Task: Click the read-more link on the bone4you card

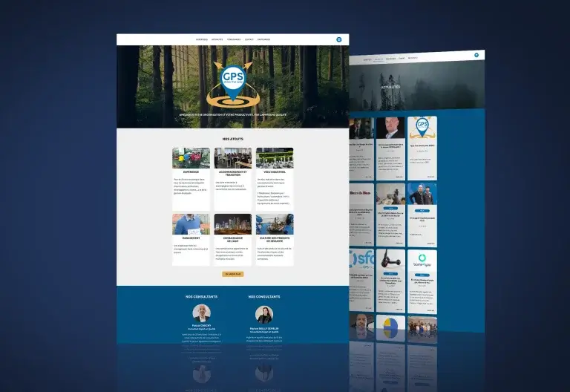Action: [x=430, y=310]
